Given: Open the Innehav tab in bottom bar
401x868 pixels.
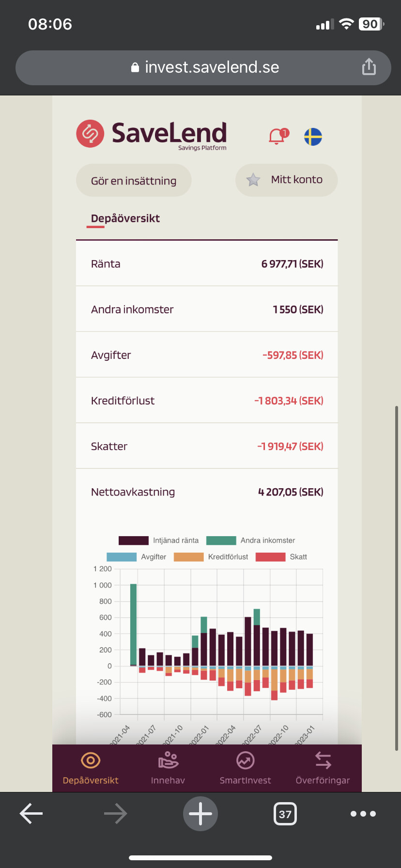Looking at the screenshot, I should pyautogui.click(x=168, y=768).
